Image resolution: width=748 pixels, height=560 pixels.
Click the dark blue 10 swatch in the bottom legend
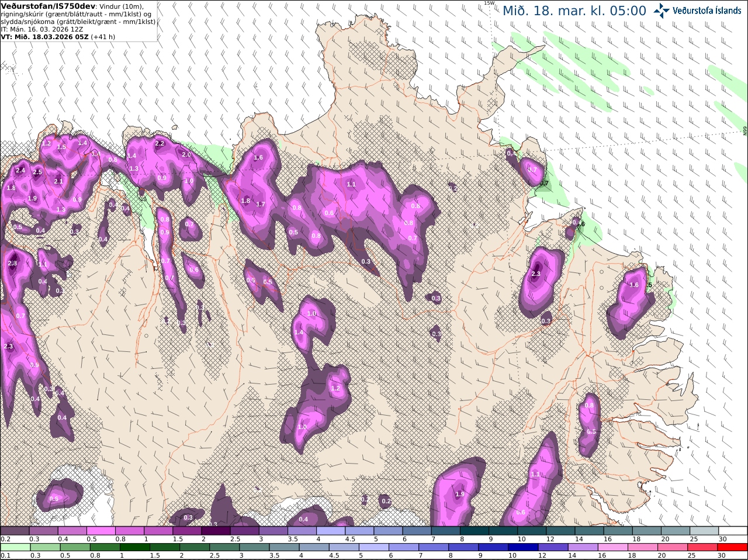[x=522, y=548]
